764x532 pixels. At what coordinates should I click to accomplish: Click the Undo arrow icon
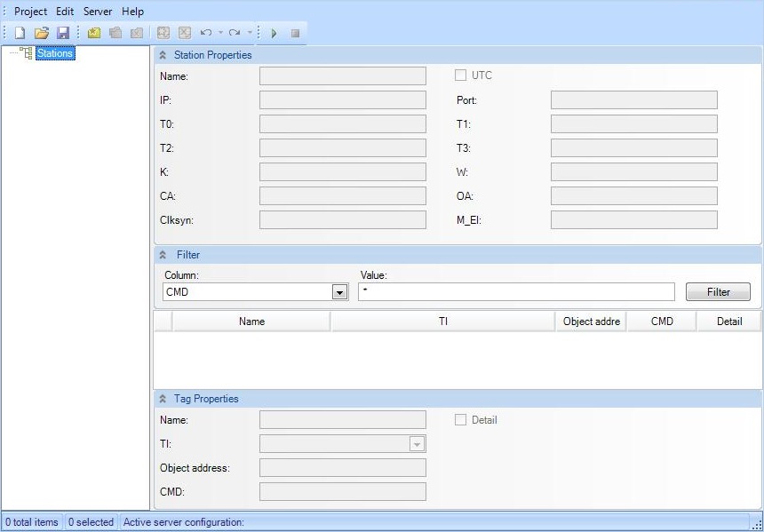coord(206,33)
